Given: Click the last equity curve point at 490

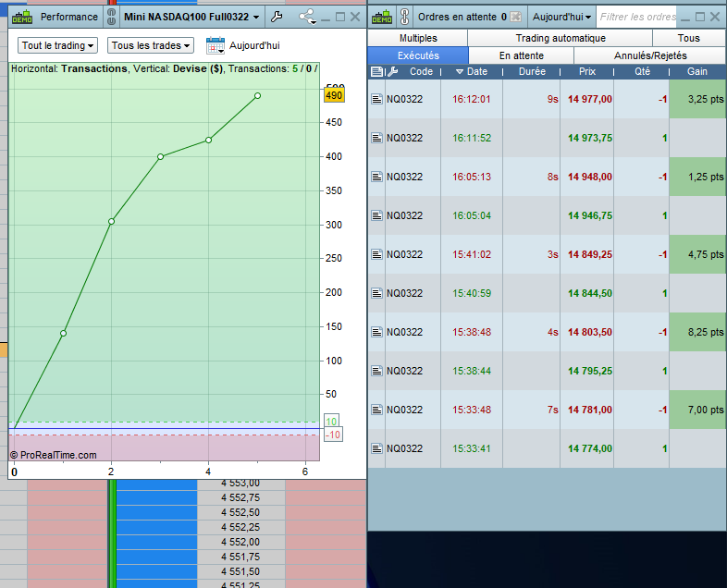Looking at the screenshot, I should click(257, 96).
